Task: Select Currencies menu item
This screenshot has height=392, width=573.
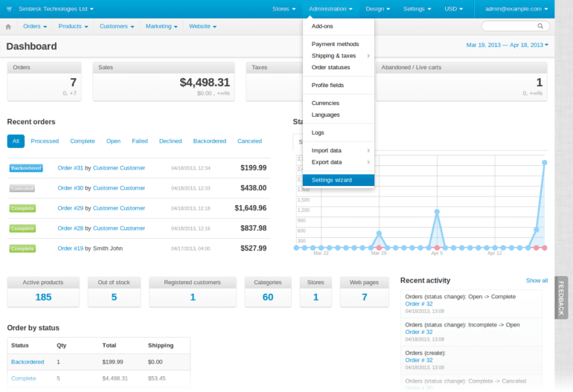Action: tap(339, 103)
